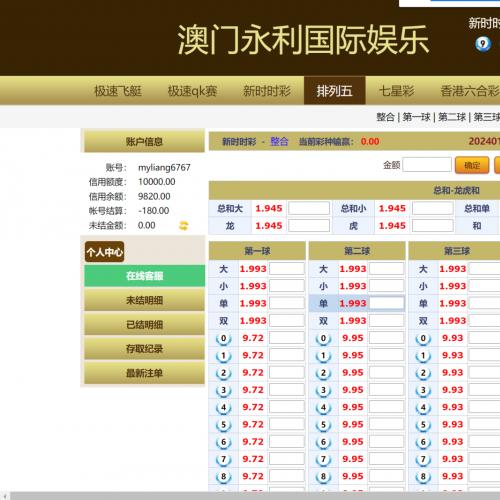Select ball 8 in the 第一球 column
The height and width of the screenshot is (500, 500).
coord(223,477)
